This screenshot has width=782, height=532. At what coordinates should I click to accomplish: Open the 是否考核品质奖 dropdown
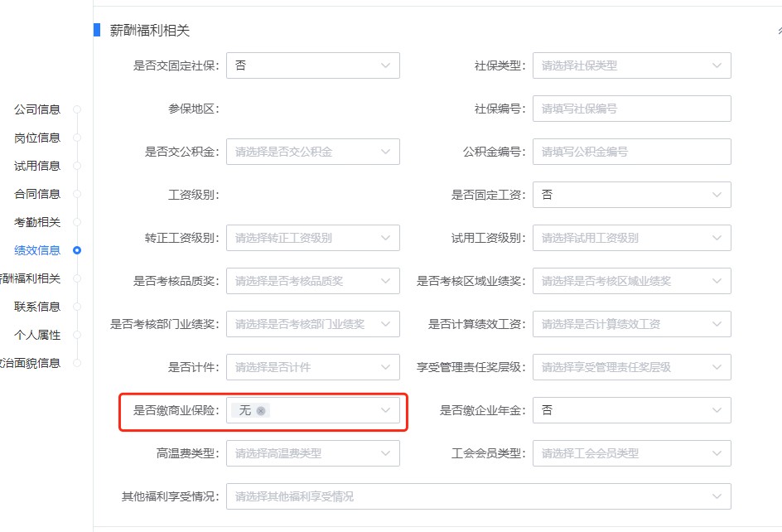[x=385, y=281]
